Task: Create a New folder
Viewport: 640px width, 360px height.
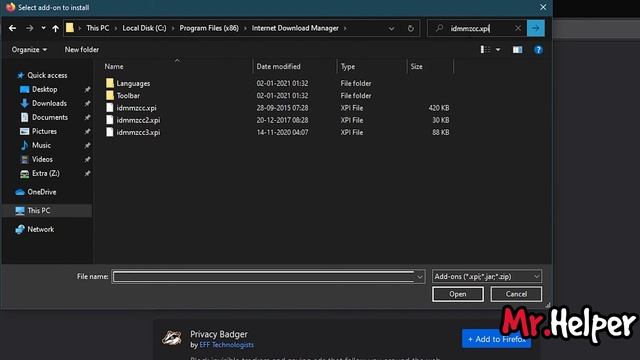Action: pyautogui.click(x=82, y=50)
